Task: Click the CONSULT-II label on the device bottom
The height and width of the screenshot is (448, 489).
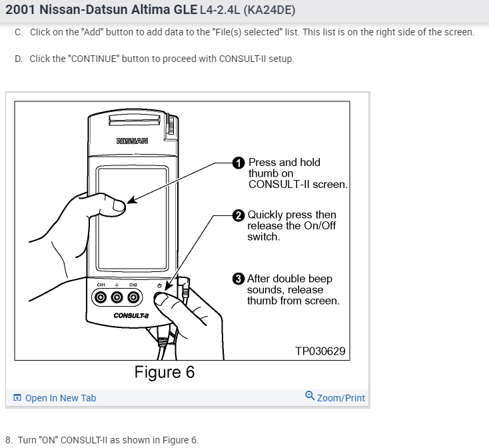Action: 131,316
